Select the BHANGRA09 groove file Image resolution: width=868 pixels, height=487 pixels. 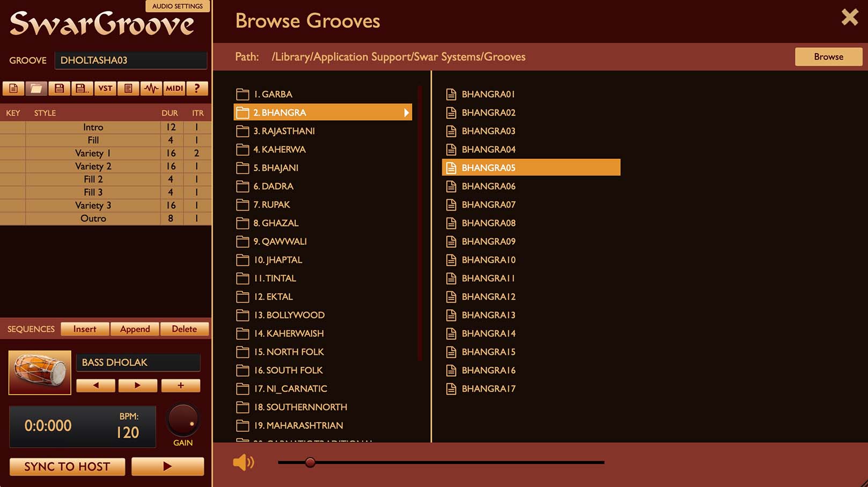tap(488, 242)
